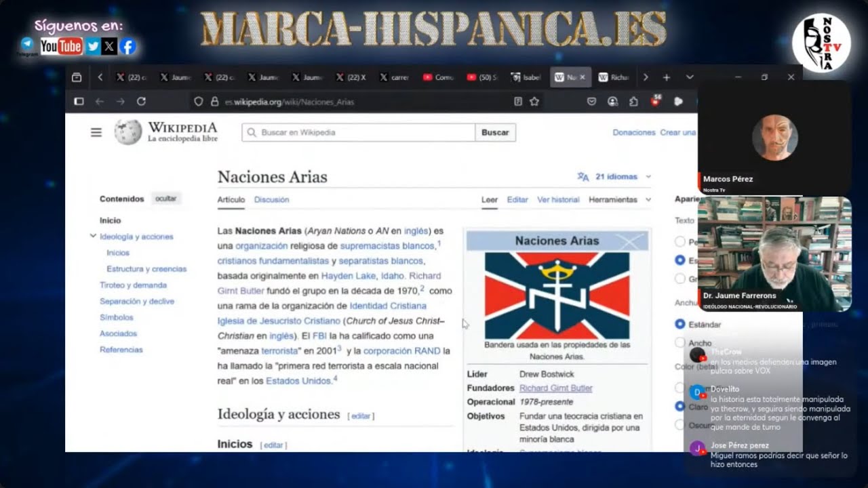The width and height of the screenshot is (868, 488).
Task: Select Estándar under Anchura
Action: click(679, 325)
